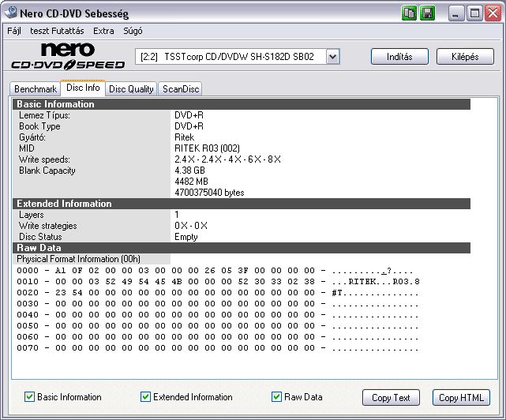This screenshot has width=506, height=420.
Task: Click the Book Type label
Action: 39,126
